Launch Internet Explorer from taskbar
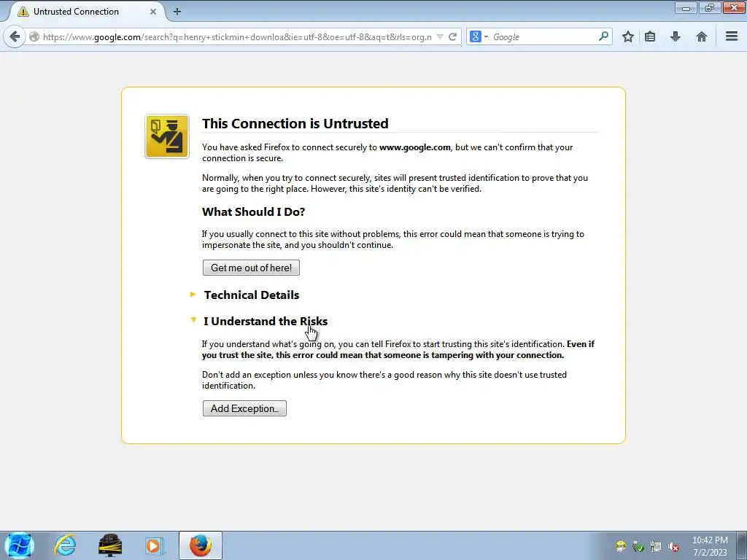The image size is (747, 560). pos(65,545)
